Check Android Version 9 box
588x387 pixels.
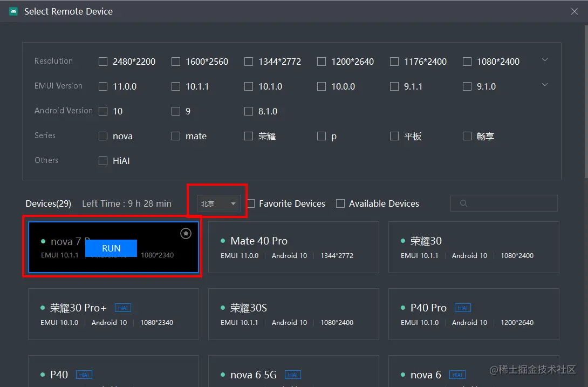175,111
